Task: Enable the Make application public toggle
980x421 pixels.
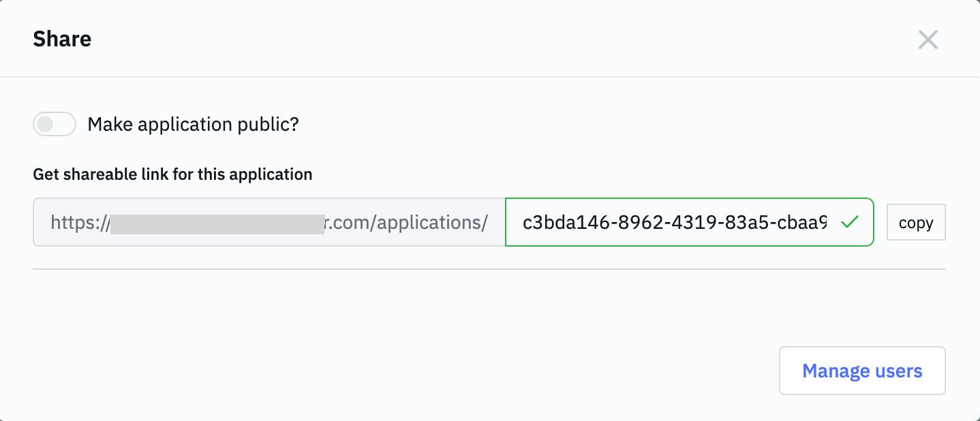Action: click(55, 125)
